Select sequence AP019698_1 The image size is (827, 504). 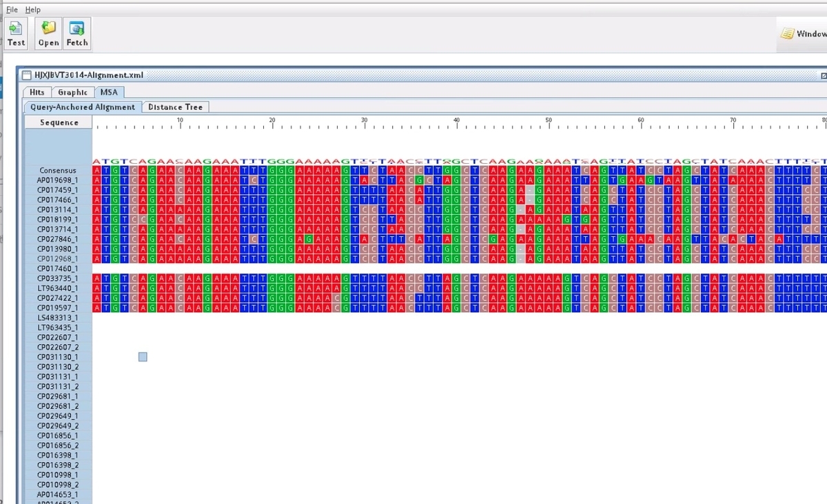[x=58, y=180]
